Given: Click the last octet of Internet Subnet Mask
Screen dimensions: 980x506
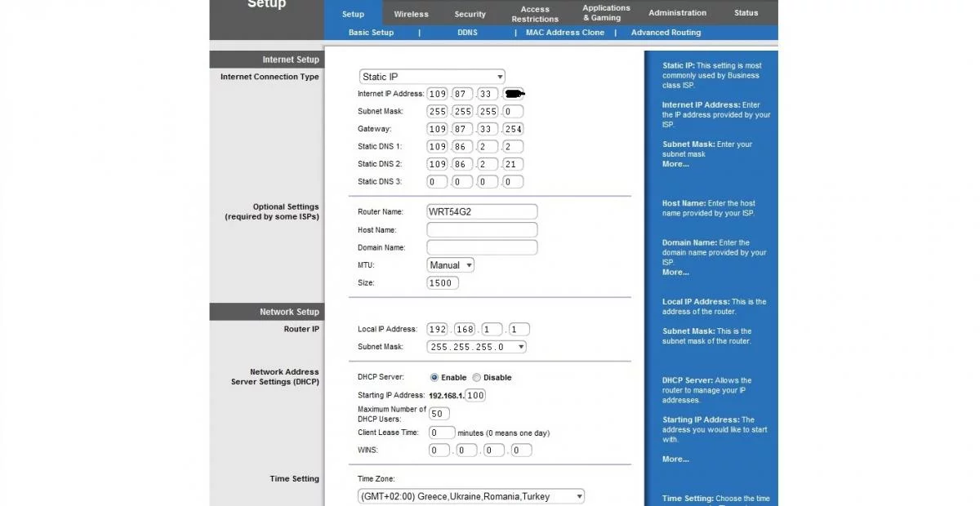Looking at the screenshot, I should [x=513, y=112].
